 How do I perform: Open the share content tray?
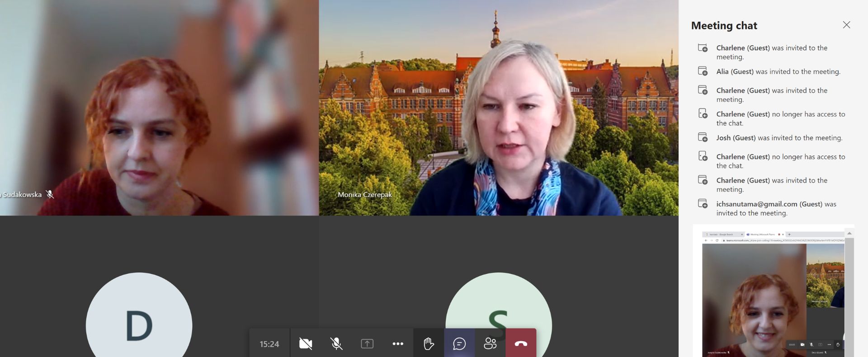[367, 344]
